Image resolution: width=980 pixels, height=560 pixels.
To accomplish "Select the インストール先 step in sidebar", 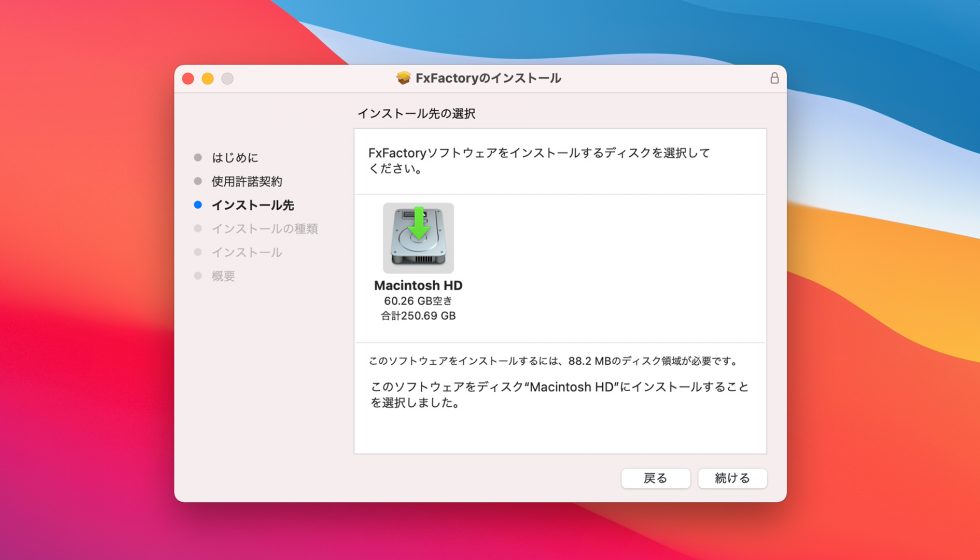I will (x=252, y=205).
